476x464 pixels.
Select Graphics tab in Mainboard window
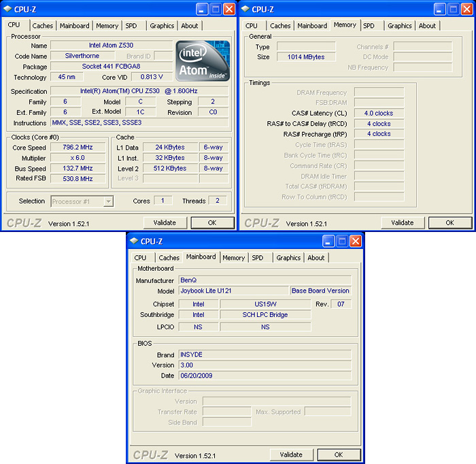(288, 258)
